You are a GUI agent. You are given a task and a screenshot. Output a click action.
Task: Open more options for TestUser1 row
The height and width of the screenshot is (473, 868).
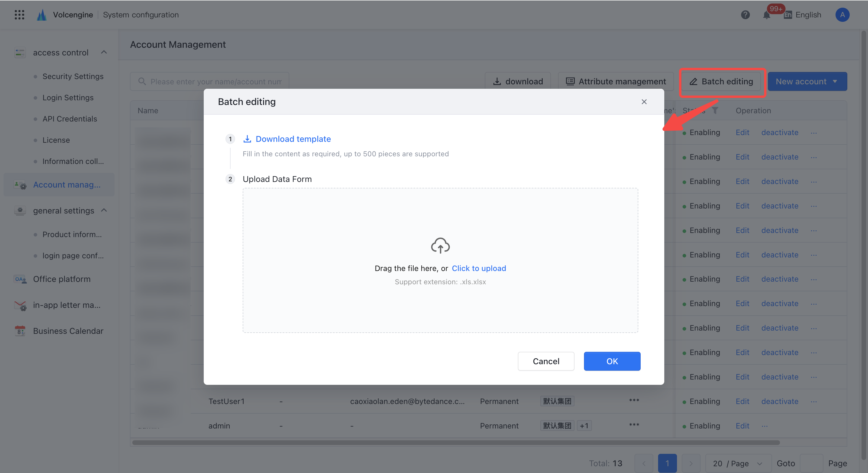(x=814, y=401)
